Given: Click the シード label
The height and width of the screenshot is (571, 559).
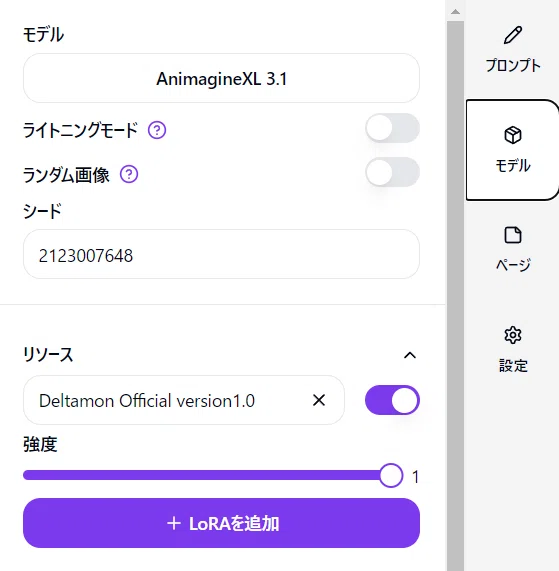Looking at the screenshot, I should pos(42,212).
